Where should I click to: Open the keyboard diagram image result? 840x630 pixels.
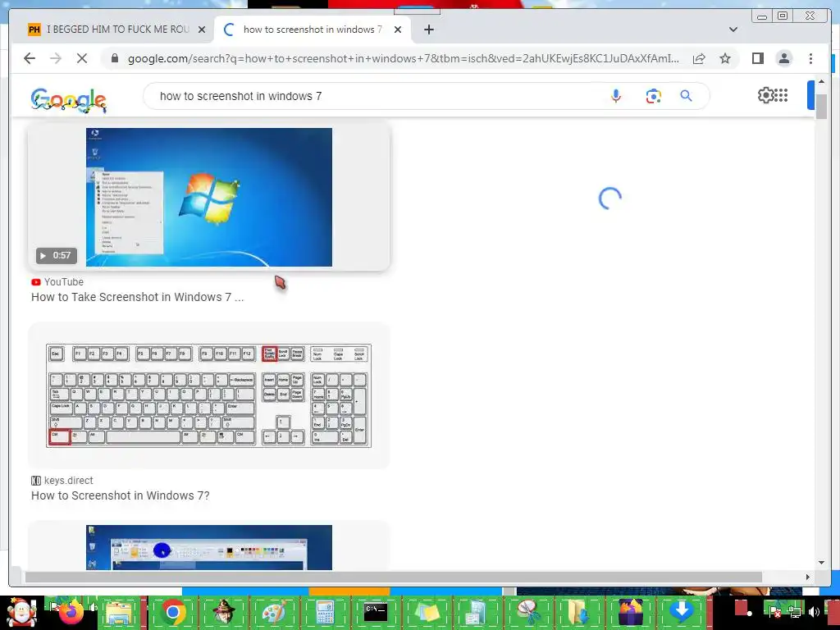pos(209,396)
